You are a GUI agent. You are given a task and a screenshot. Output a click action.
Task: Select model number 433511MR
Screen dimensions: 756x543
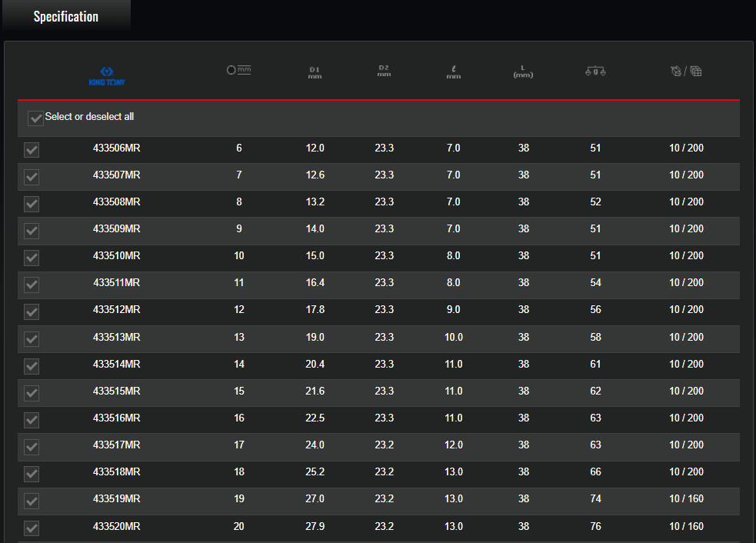pyautogui.click(x=117, y=283)
